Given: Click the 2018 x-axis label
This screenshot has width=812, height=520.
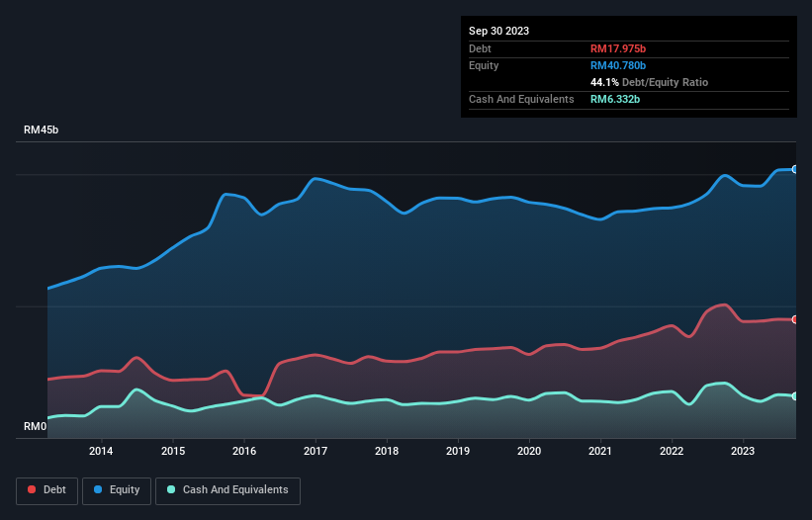Looking at the screenshot, I should click(x=387, y=451).
